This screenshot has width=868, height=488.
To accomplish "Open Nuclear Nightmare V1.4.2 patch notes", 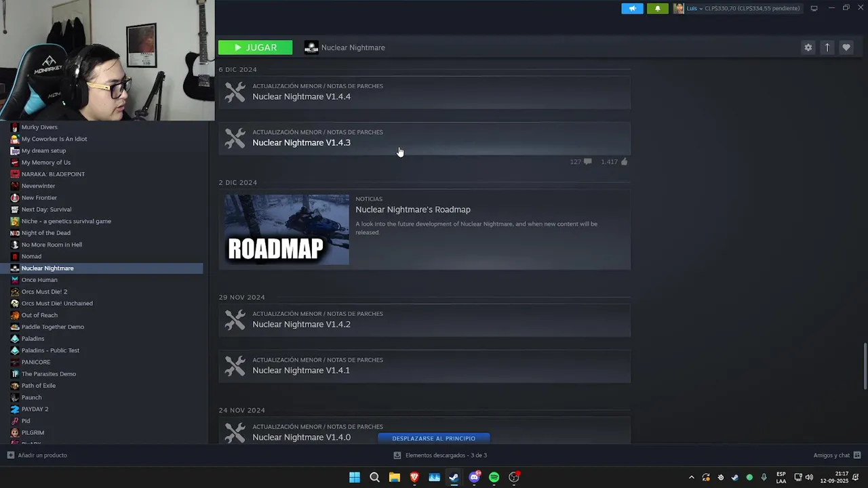I will pos(425,320).
